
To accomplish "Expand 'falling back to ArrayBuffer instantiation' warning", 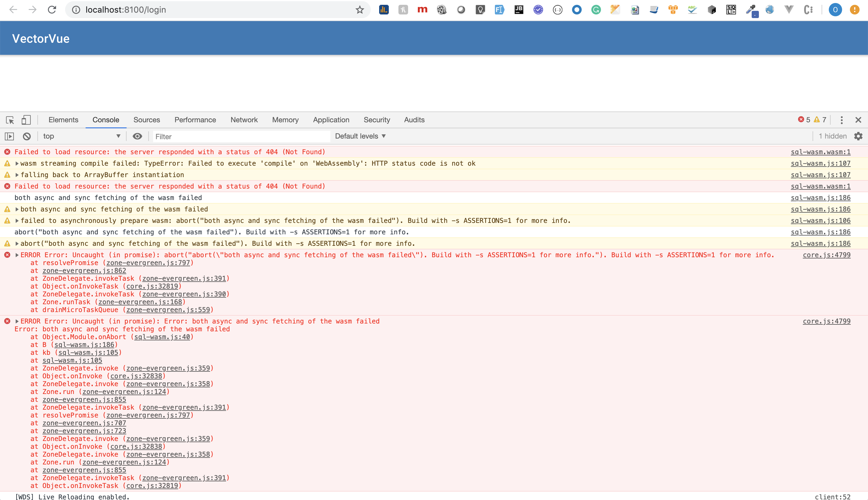I will [17, 175].
